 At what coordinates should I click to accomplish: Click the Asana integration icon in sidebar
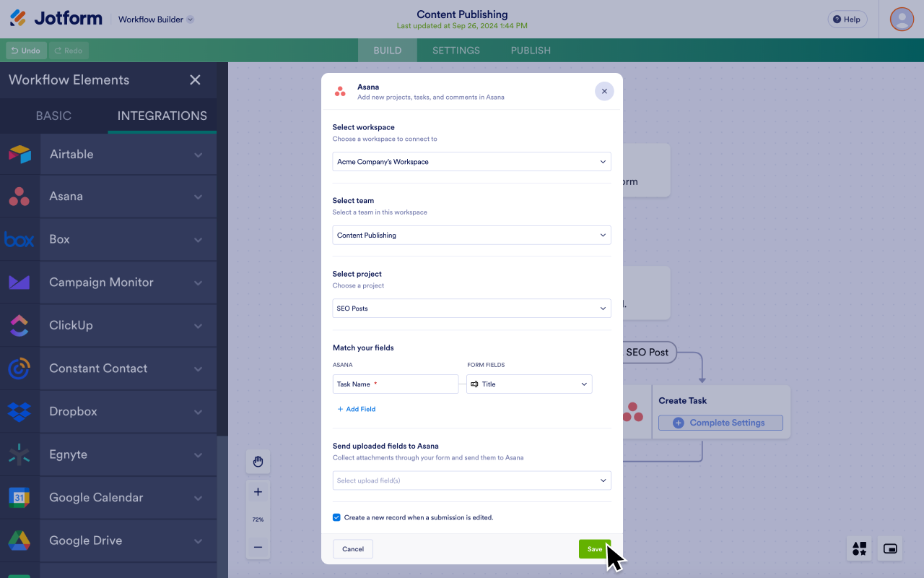coord(19,197)
